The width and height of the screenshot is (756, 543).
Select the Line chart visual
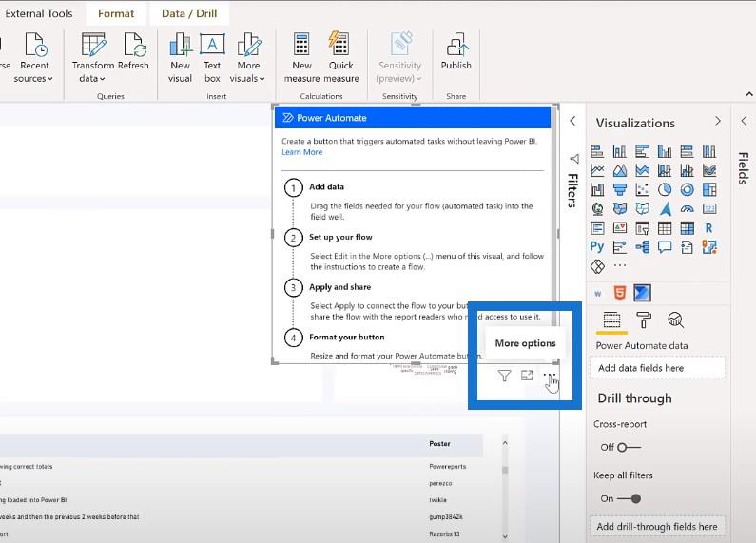point(597,170)
